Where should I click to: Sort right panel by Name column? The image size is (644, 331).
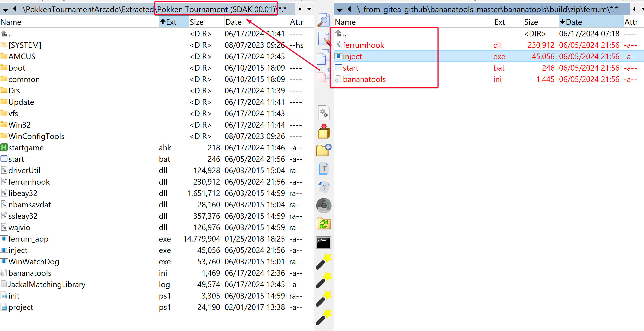pyautogui.click(x=414, y=22)
